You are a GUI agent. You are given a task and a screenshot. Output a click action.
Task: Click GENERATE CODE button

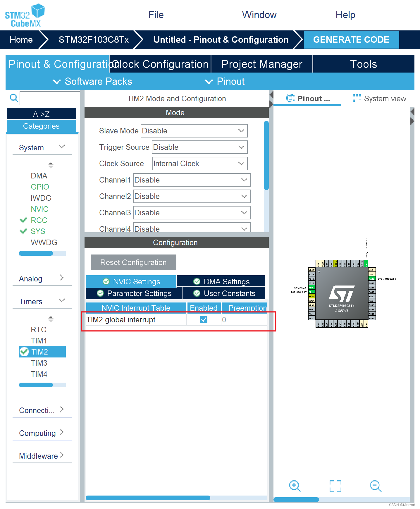(351, 39)
